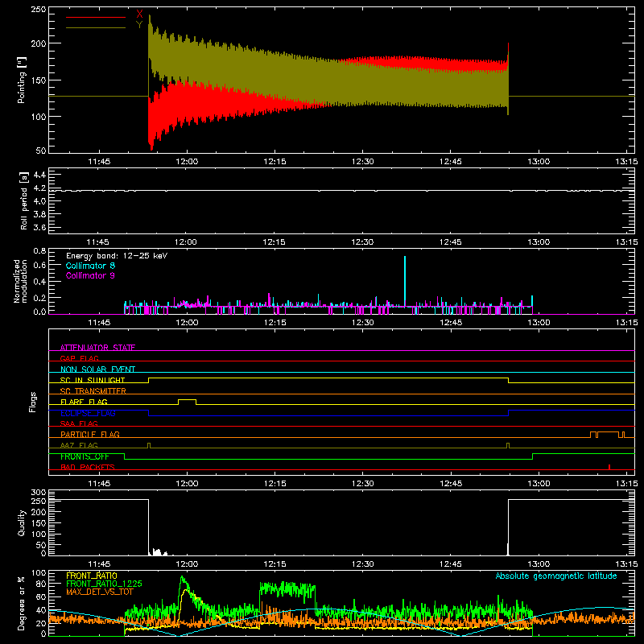Click the 11:45 tick label under Flags plot
The height and width of the screenshot is (644, 644).
click(x=99, y=484)
